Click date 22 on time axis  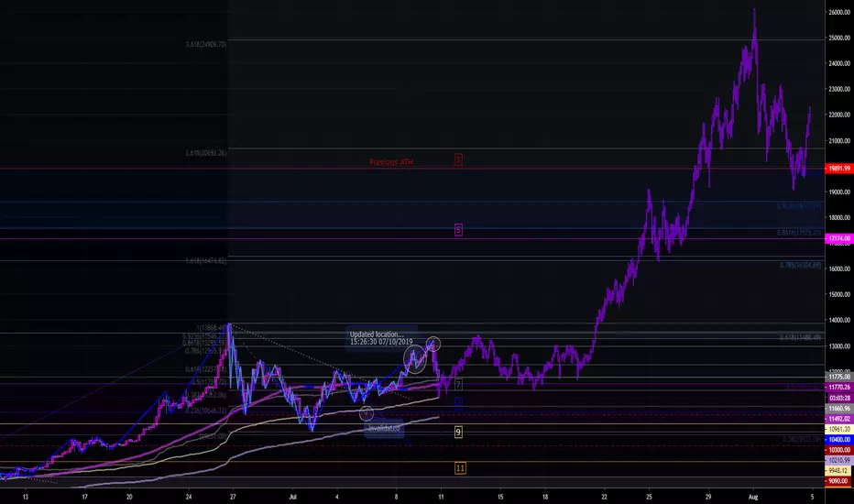pos(604,497)
